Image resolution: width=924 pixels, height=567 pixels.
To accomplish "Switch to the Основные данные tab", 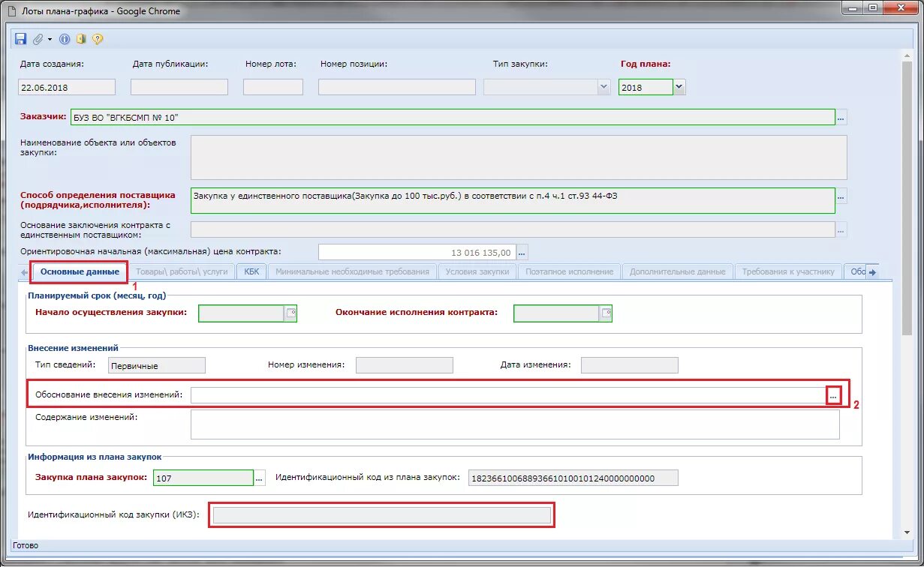I will [x=80, y=271].
